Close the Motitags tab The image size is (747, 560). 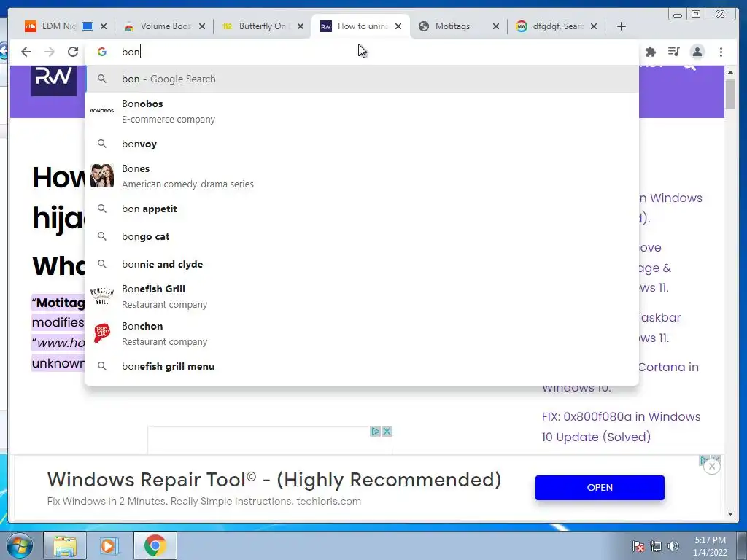[x=496, y=26]
